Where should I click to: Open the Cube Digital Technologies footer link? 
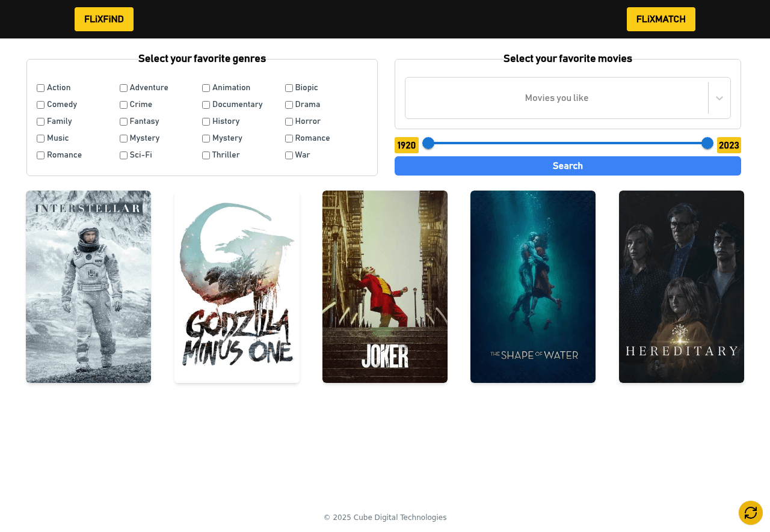pos(399,517)
